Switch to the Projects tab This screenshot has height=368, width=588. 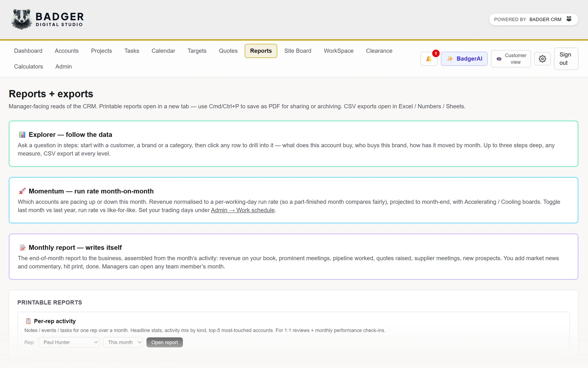[101, 51]
